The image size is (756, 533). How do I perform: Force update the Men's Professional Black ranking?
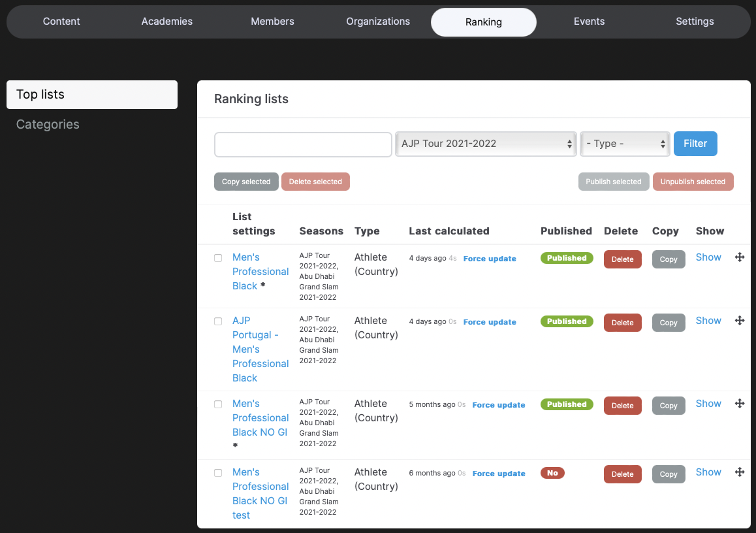489,258
